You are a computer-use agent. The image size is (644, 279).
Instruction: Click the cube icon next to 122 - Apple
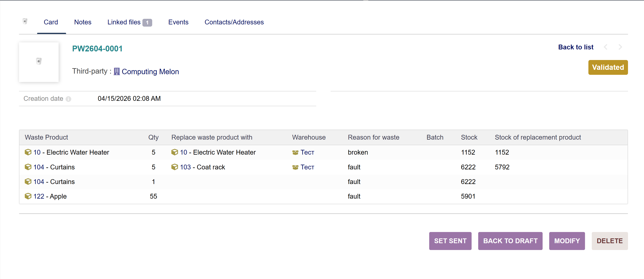click(28, 196)
